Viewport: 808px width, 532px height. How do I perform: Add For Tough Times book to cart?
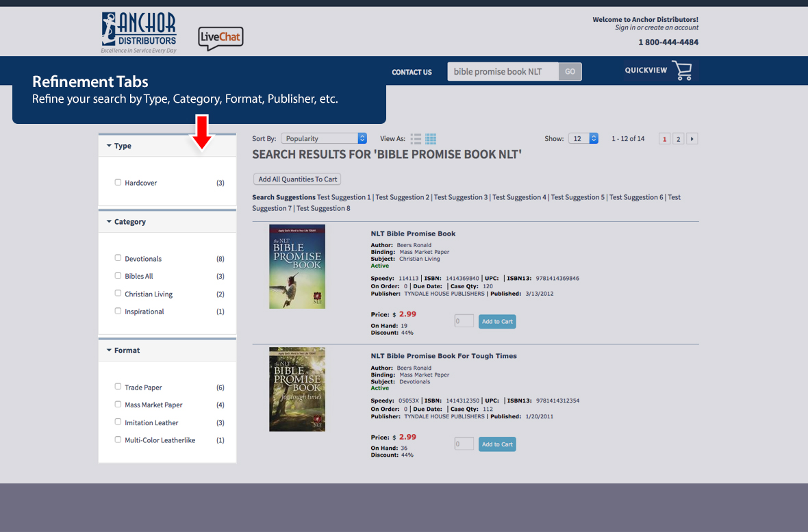click(497, 444)
